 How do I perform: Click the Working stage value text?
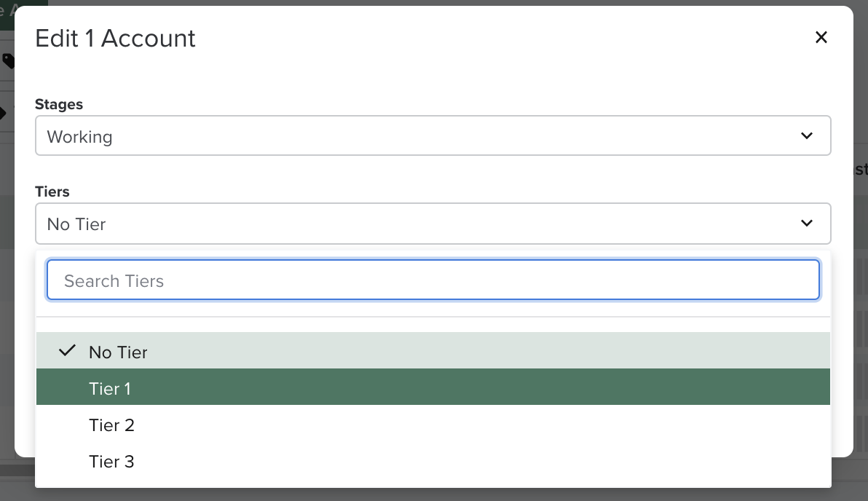point(80,136)
